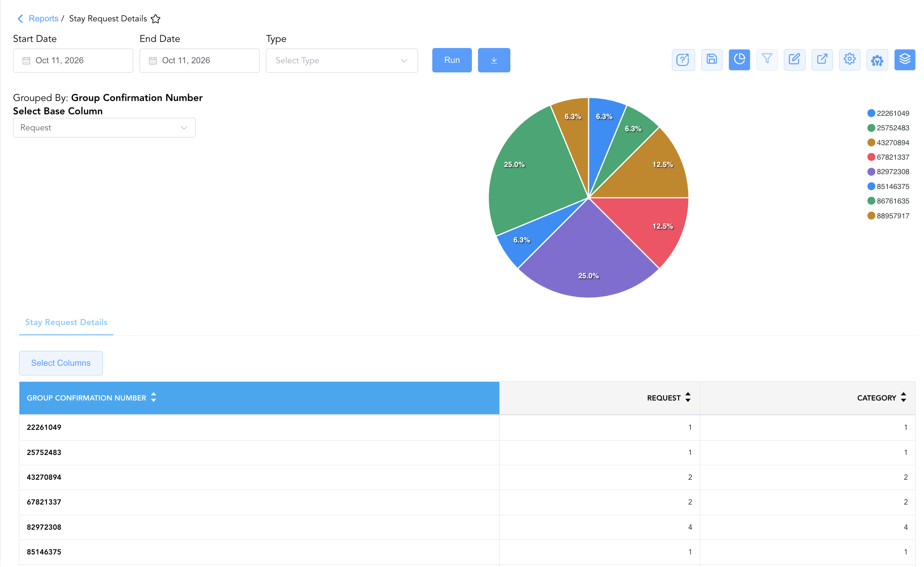The height and width of the screenshot is (567, 924).
Task: Open the Select Columns button
Action: tap(61, 363)
